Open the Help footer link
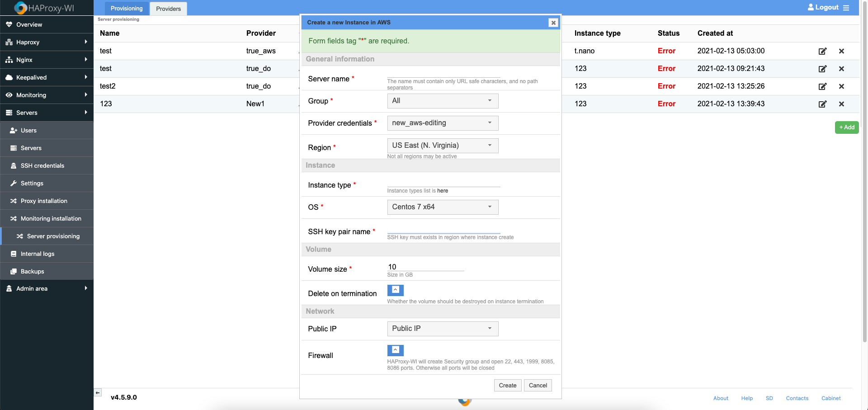Image resolution: width=868 pixels, height=410 pixels. coord(747,398)
